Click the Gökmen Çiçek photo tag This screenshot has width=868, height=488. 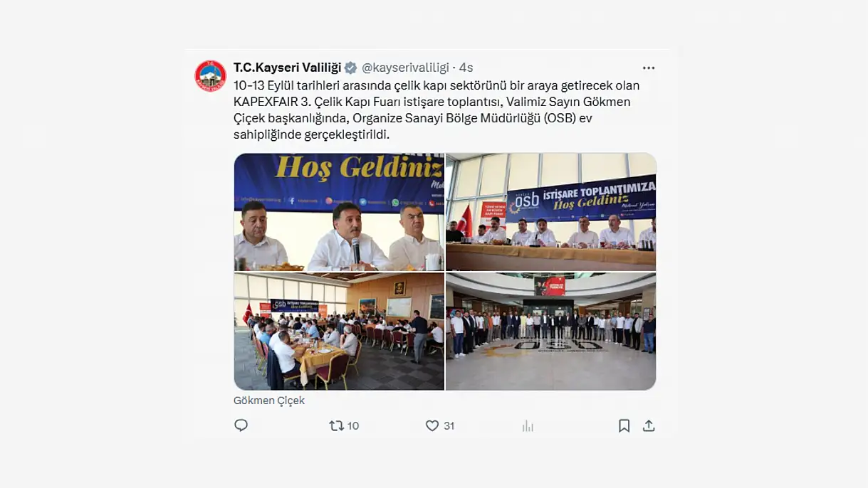tap(269, 401)
